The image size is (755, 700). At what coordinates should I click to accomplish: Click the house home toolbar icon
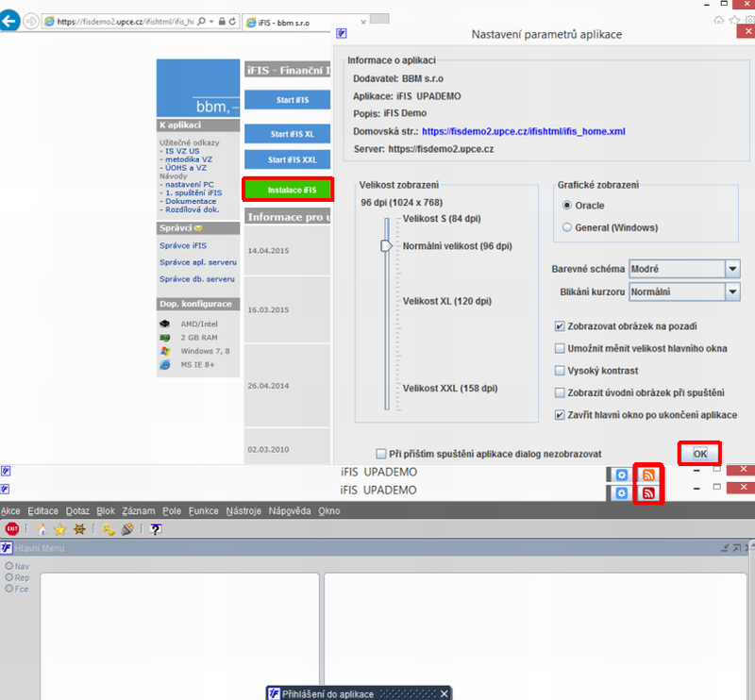pyautogui.click(x=42, y=529)
